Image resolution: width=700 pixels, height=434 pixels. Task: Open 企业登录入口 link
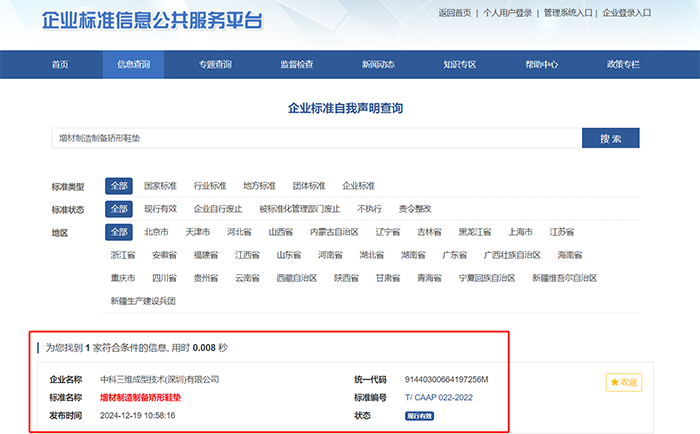627,13
